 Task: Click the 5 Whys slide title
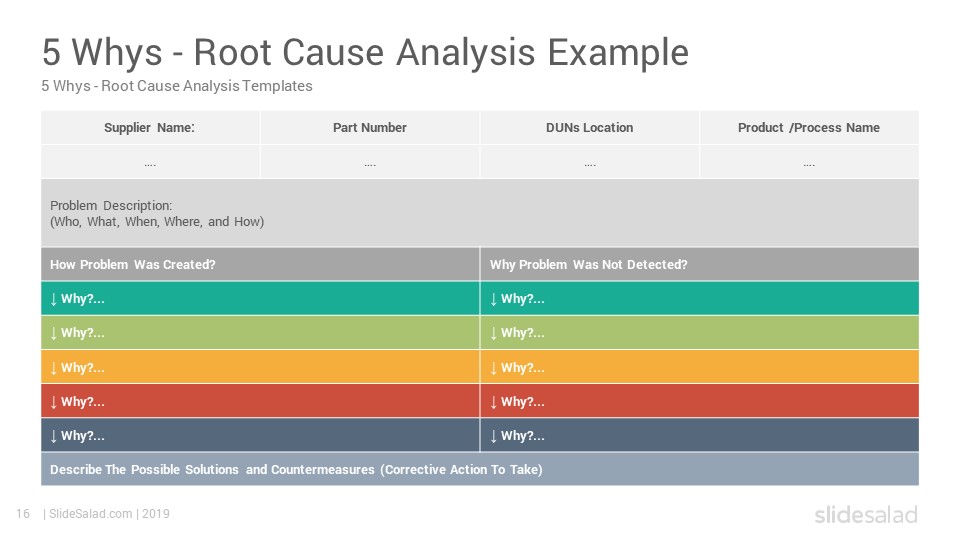366,53
